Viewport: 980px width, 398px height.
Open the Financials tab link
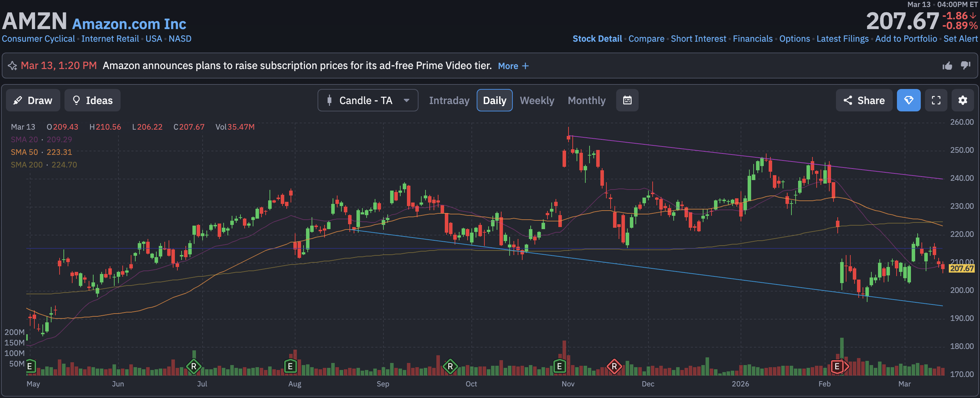[753, 39]
